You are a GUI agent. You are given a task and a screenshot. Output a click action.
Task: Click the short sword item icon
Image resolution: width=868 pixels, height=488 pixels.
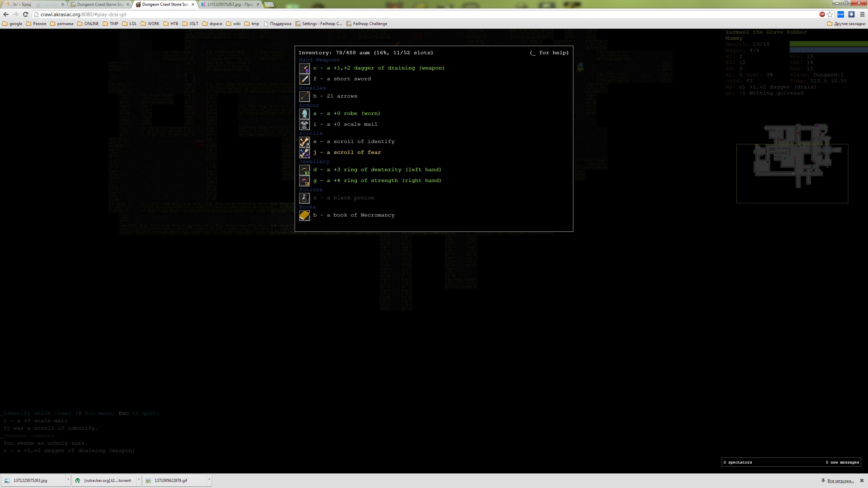pyautogui.click(x=304, y=79)
